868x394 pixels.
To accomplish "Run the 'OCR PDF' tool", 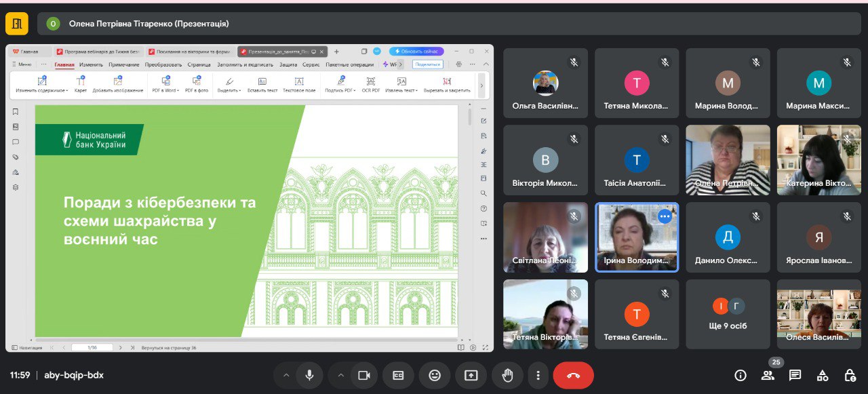I will click(371, 85).
